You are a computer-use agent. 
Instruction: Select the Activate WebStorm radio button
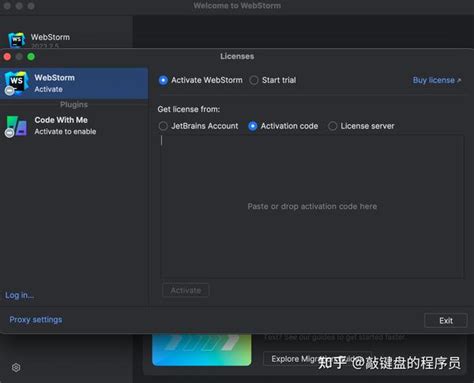coord(163,80)
